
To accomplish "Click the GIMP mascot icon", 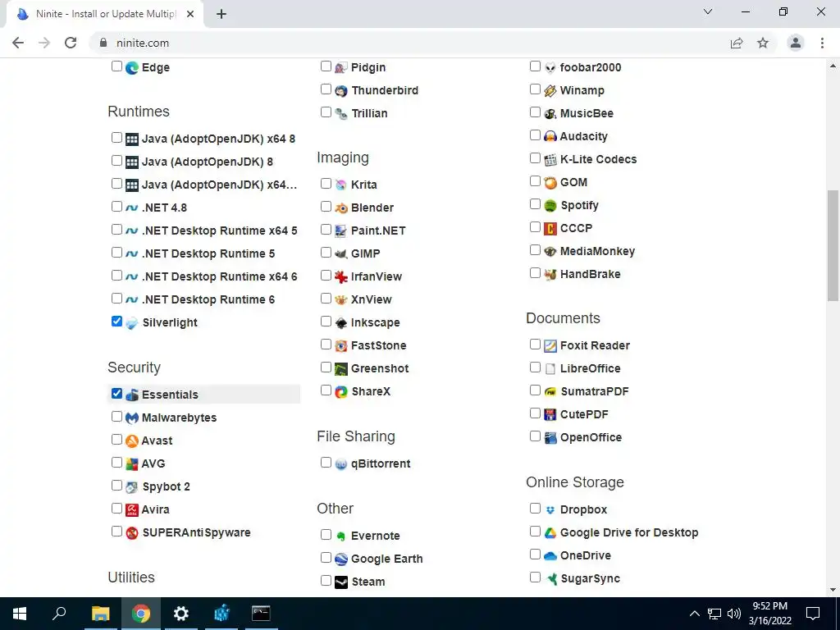I will point(341,254).
